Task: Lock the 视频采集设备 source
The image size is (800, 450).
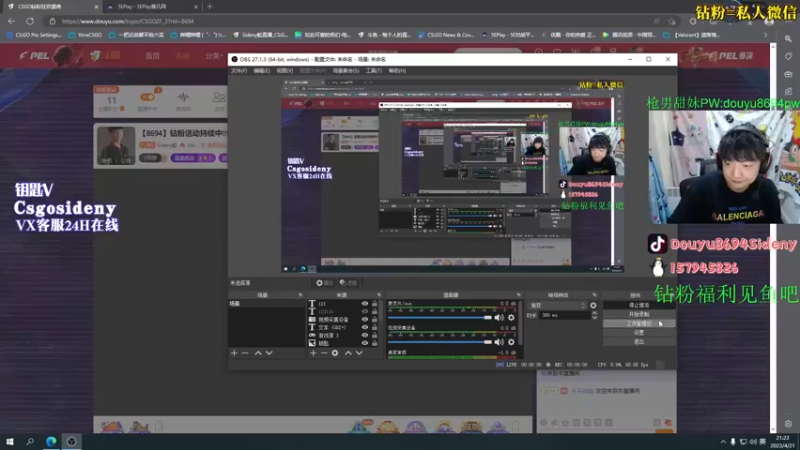Action: click(374, 319)
